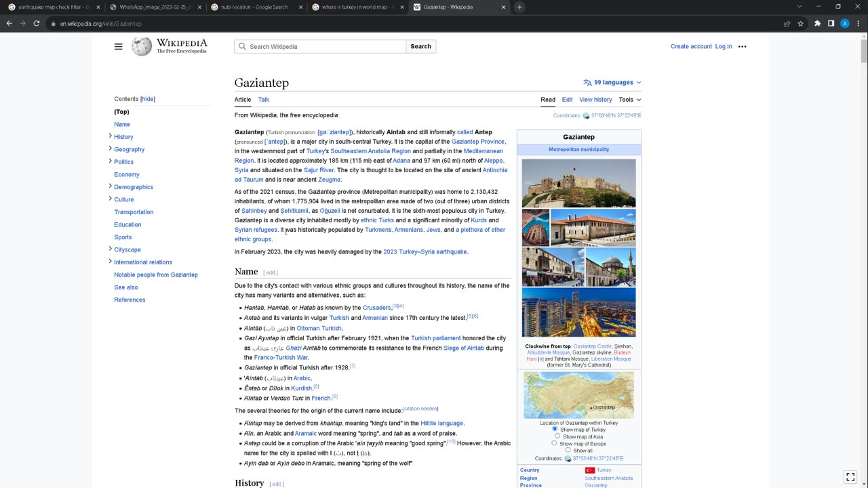The width and height of the screenshot is (868, 488).
Task: Select Show map of Turkey radio button
Action: point(555,429)
